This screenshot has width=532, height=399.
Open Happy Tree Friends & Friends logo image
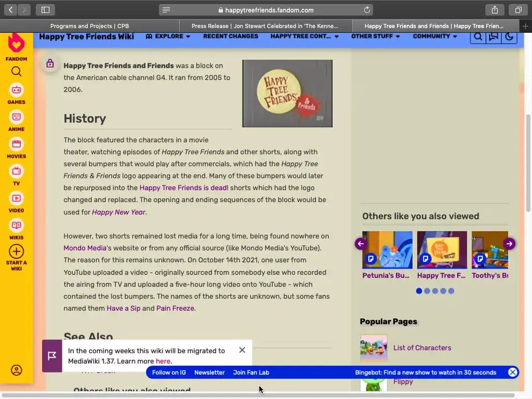[x=287, y=94]
